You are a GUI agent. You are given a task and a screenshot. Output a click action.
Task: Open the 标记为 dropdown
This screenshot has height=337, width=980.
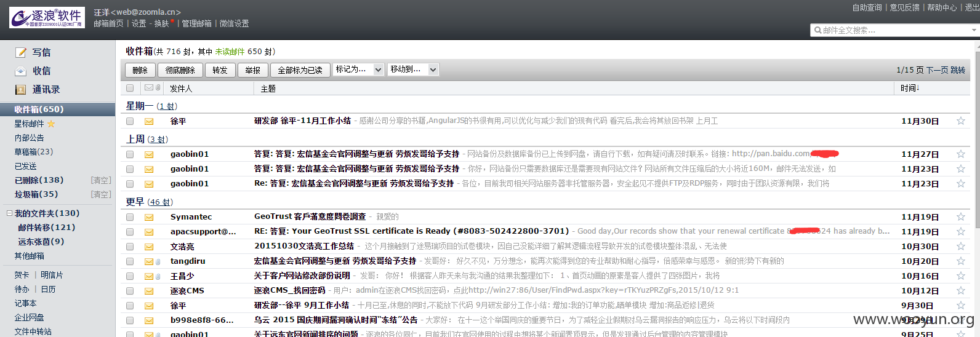tap(359, 69)
